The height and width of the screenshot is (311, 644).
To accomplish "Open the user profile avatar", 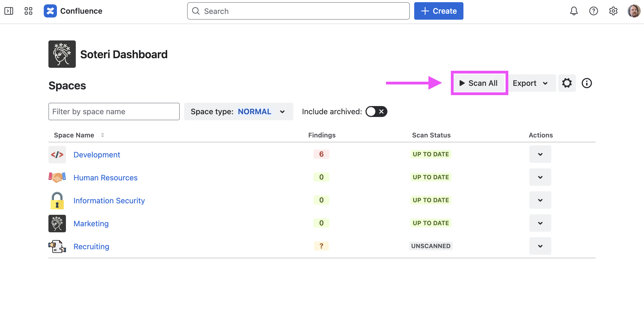I will (x=634, y=11).
